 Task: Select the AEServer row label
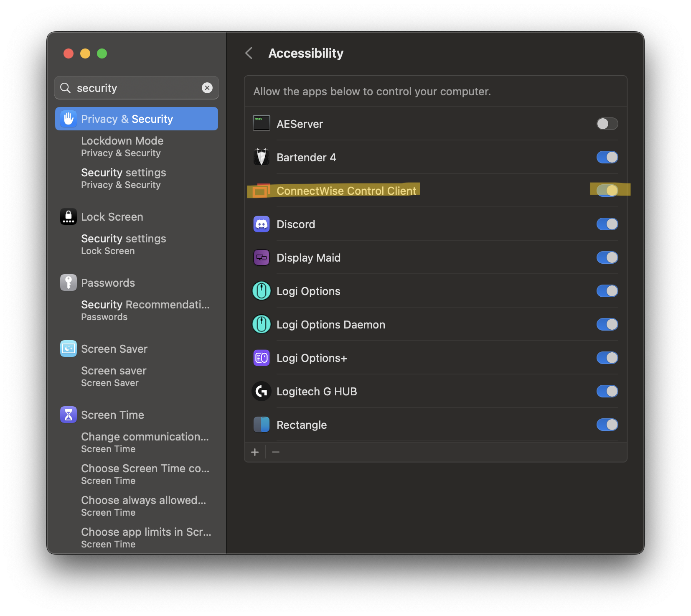[x=300, y=124]
